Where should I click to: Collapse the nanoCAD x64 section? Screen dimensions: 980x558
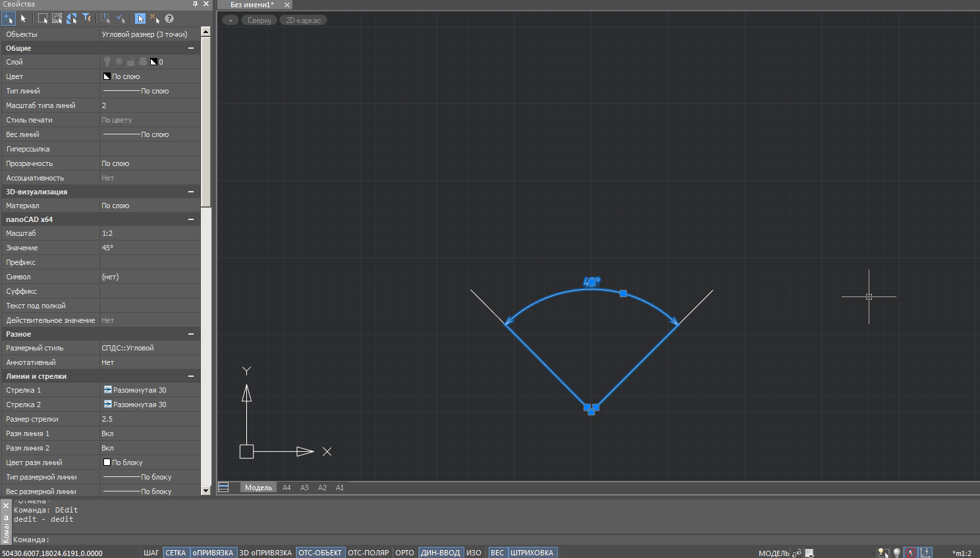click(191, 219)
